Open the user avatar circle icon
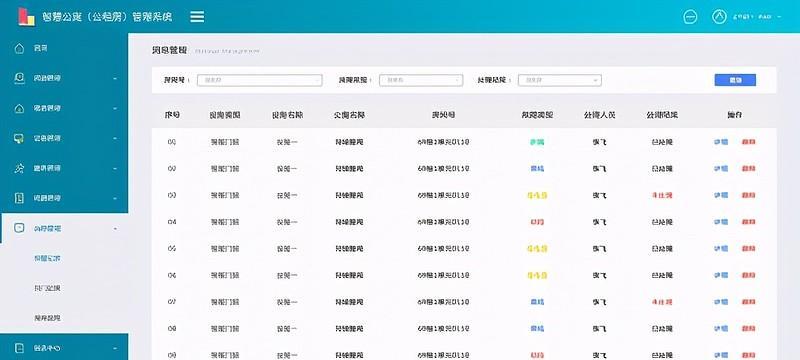Viewport: 800px width, 360px height. (x=719, y=16)
